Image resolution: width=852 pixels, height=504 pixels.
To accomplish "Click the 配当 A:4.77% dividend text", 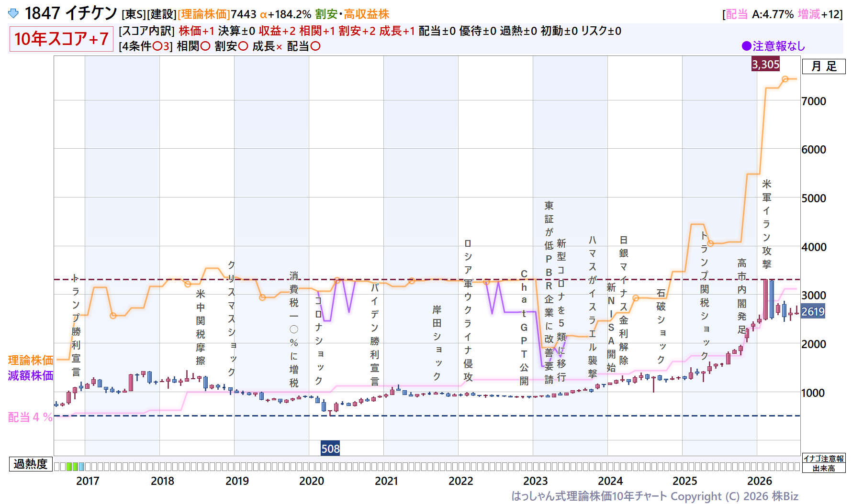I will (x=760, y=14).
